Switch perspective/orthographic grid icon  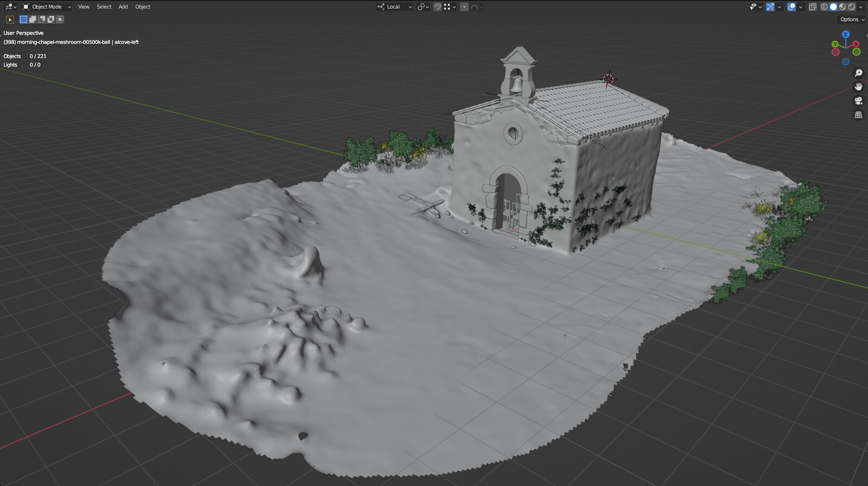(x=859, y=115)
